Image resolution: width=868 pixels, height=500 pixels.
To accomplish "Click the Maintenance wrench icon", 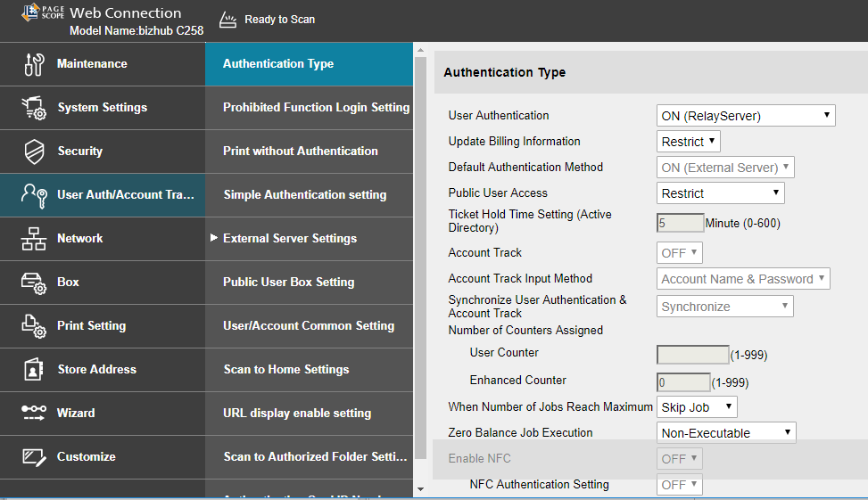I will coord(34,64).
